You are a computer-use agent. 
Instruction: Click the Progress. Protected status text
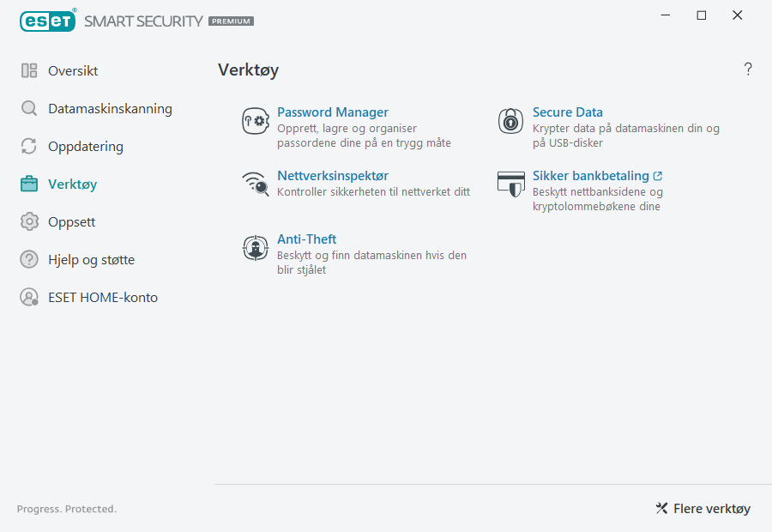coord(66,509)
